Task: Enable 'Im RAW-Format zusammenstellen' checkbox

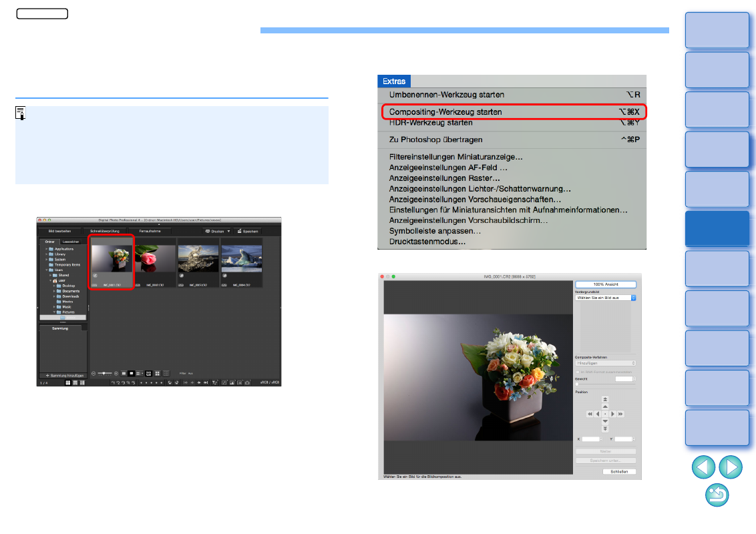Action: [x=578, y=372]
